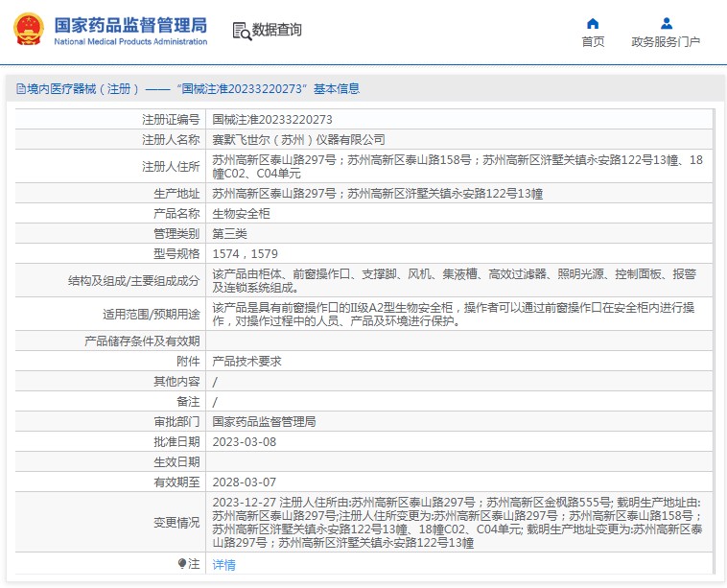Click the 国家药品监督管理局 site title
Image resolution: width=727 pixels, height=588 pixels.
(129, 24)
